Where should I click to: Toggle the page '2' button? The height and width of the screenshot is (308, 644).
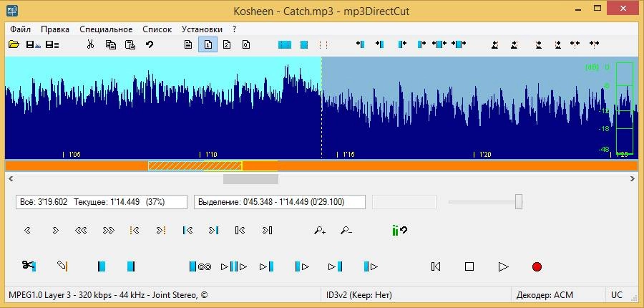pyautogui.click(x=226, y=44)
